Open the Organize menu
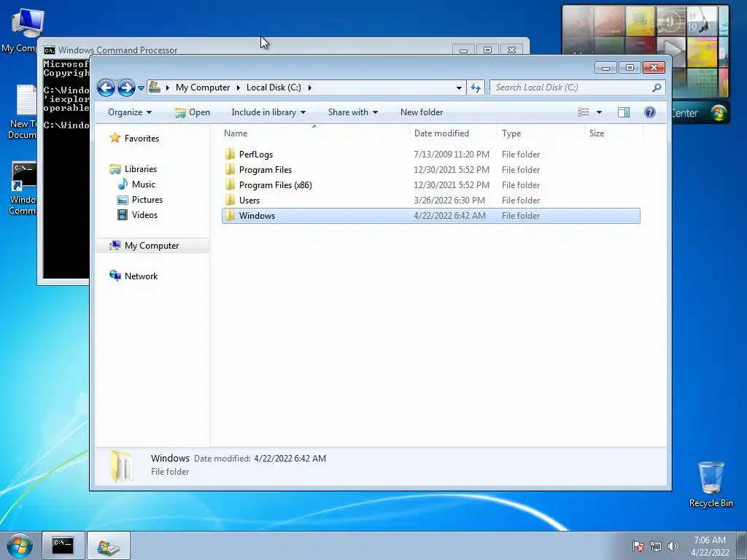This screenshot has height=560, width=747. click(x=130, y=112)
